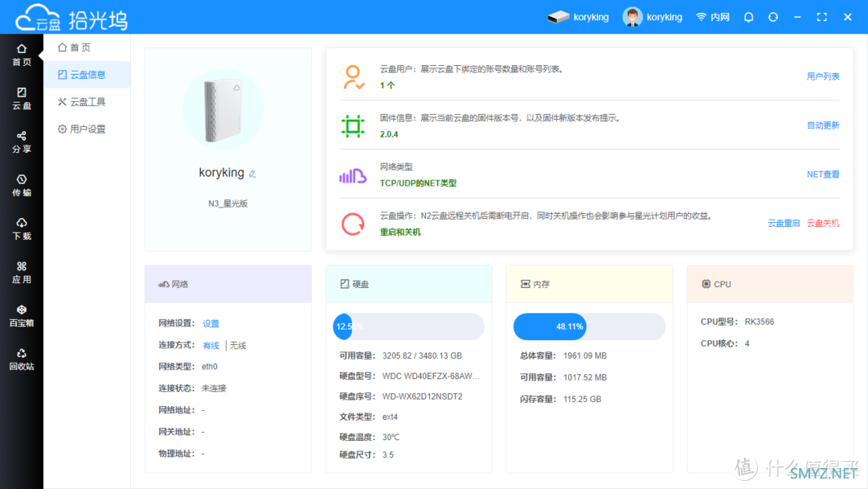
Task: Click the 内存 panel header icon
Action: (x=526, y=284)
